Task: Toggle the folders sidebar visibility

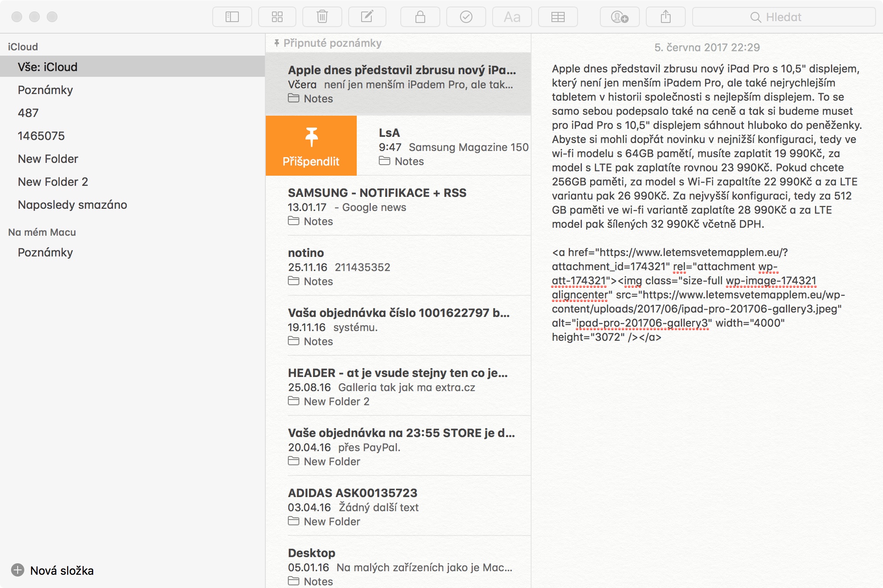Action: 232,17
